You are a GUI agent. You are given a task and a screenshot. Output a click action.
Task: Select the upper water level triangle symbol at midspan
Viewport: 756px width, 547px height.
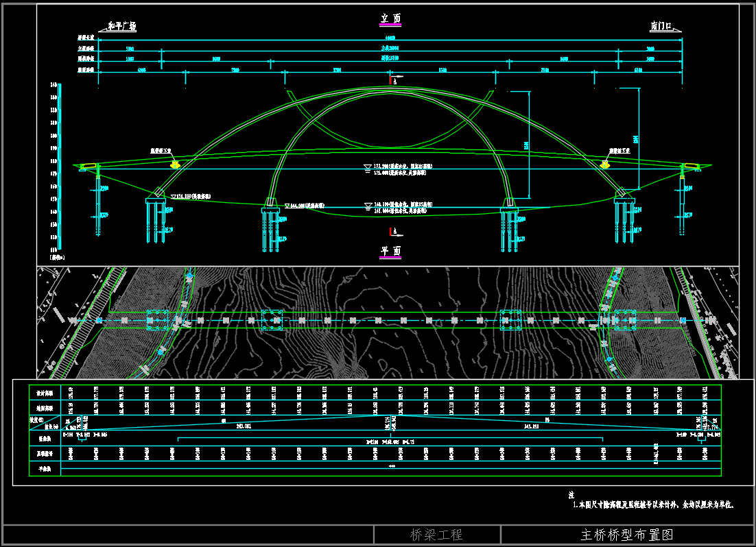(x=368, y=167)
